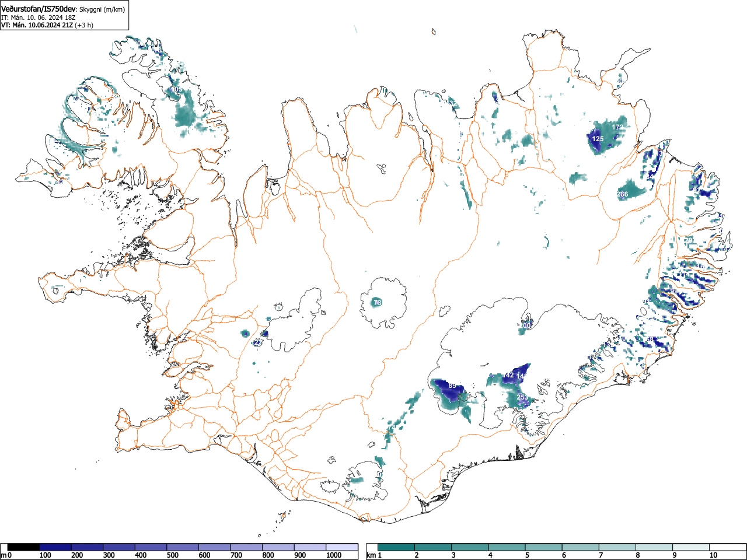Click the legend label '1000' on meter scale

334,555
